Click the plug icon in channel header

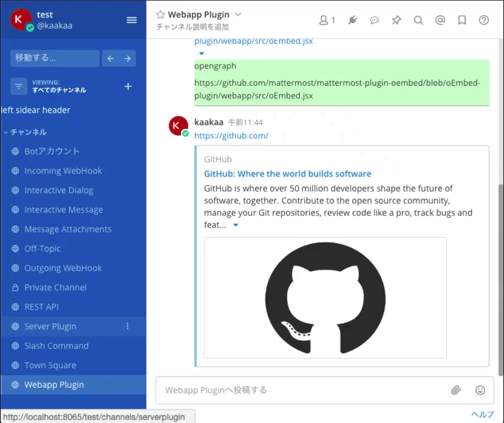pos(352,20)
